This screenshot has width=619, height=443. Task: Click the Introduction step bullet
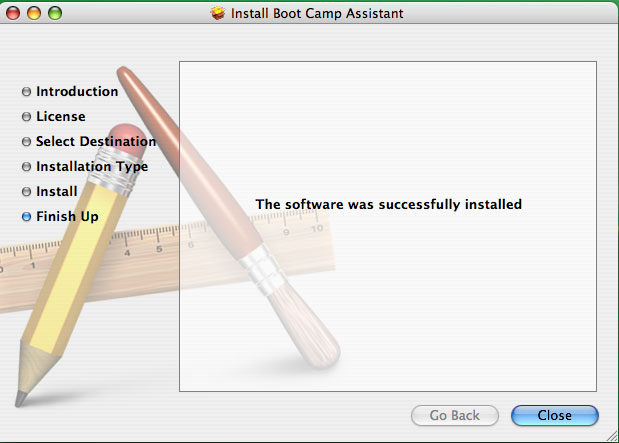point(26,92)
